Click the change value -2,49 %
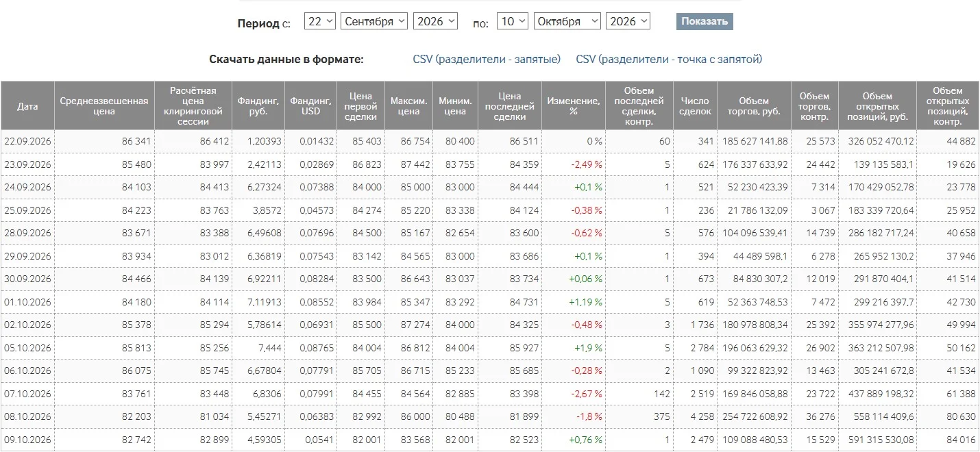 tap(587, 164)
